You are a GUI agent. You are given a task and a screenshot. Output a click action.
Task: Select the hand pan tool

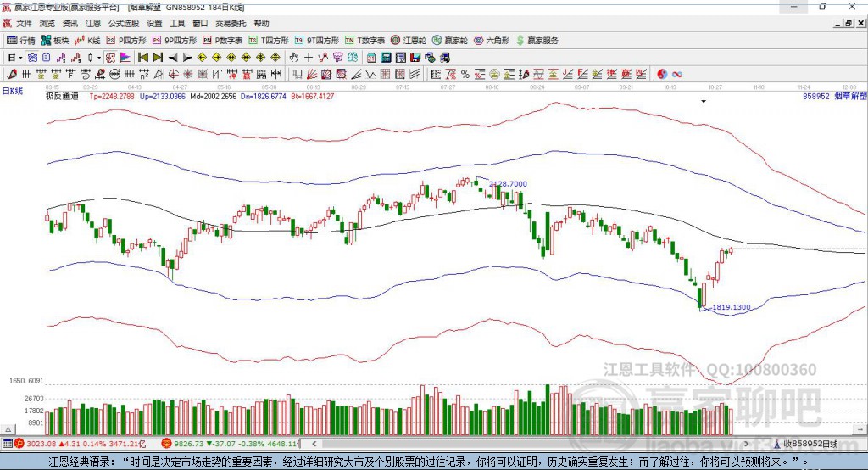(294, 58)
